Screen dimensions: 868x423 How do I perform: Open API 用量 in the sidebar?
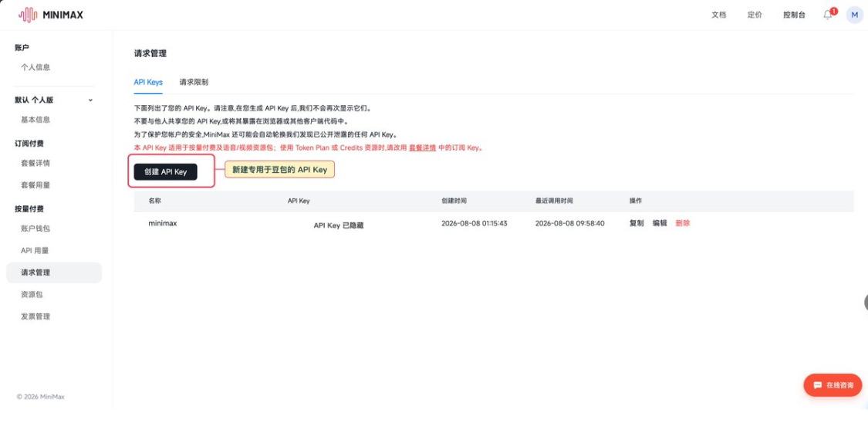click(x=35, y=250)
